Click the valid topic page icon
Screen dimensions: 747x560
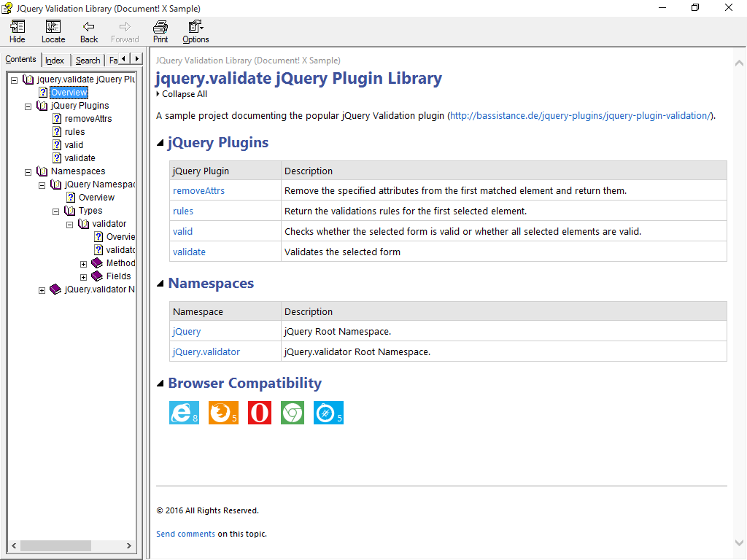click(57, 145)
